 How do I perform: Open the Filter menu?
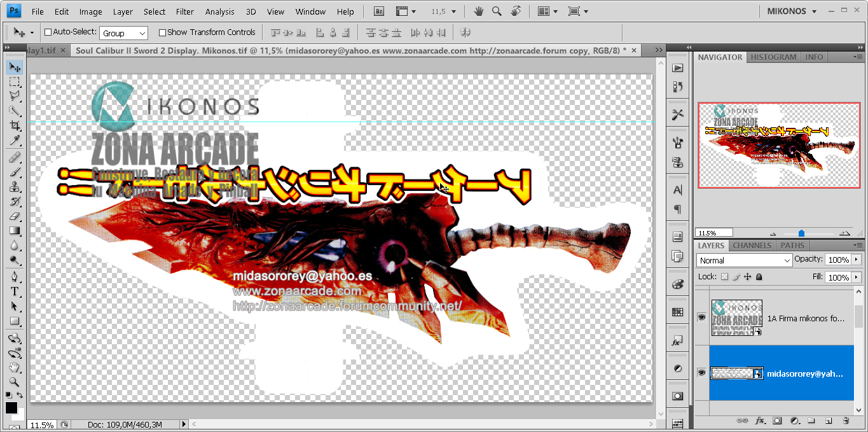pyautogui.click(x=185, y=11)
